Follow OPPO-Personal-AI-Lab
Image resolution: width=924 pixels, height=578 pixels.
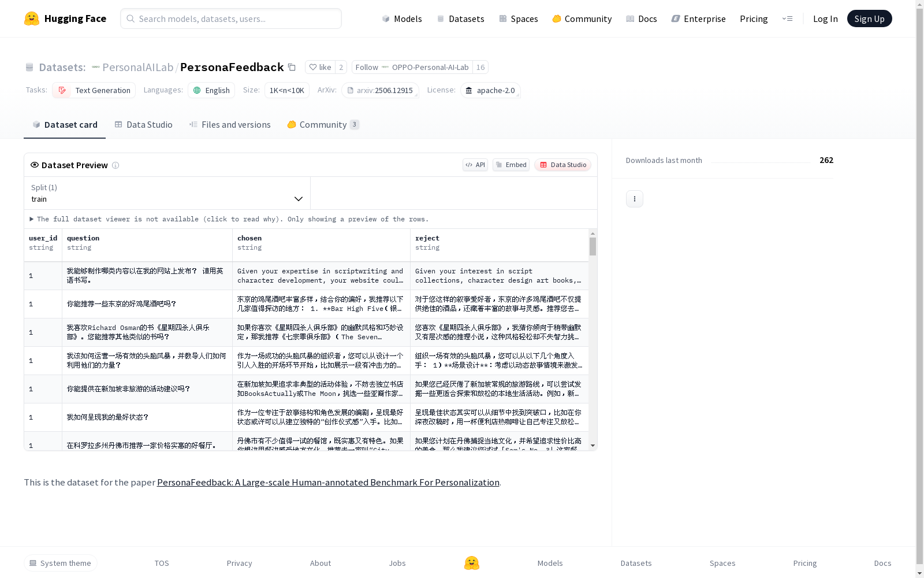(412, 67)
